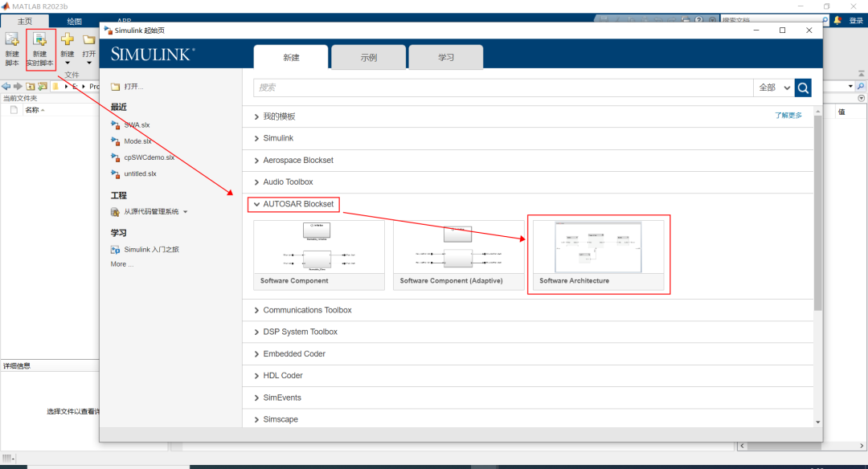Click the 登录 button in MATLAB
Image resolution: width=868 pixels, height=469 pixels.
[x=857, y=21]
